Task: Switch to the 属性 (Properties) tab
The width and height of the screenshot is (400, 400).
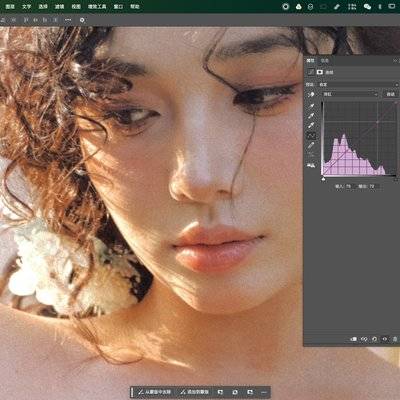Action: [x=310, y=60]
